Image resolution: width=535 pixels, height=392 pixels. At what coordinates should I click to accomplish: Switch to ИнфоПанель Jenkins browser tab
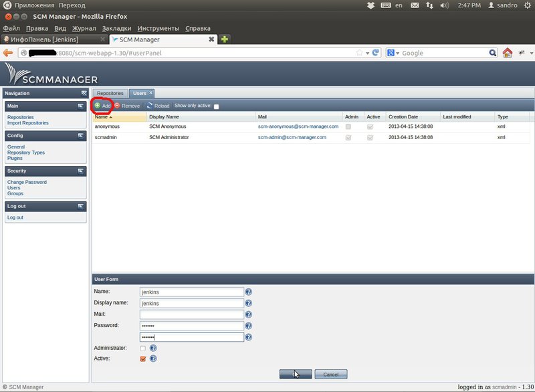[x=55, y=39]
